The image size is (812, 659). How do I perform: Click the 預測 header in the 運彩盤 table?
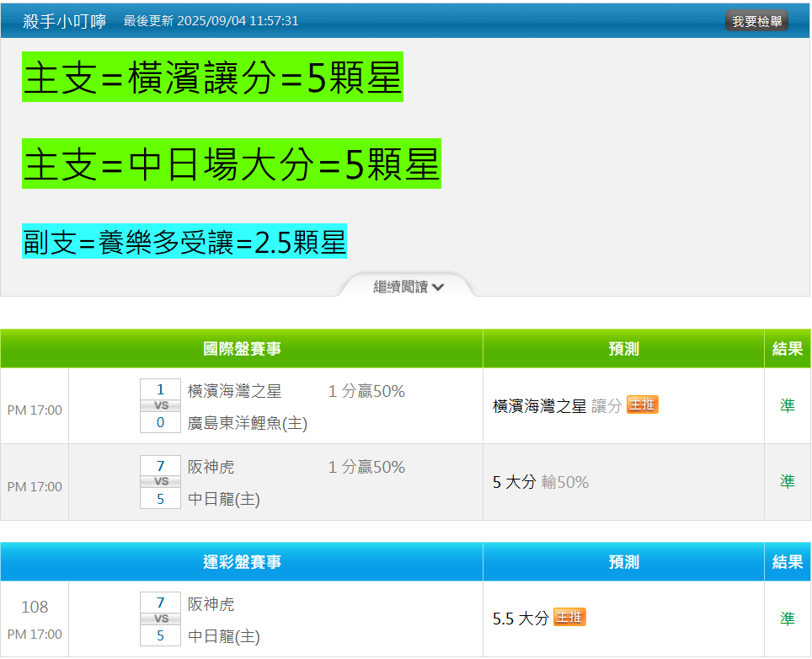click(623, 562)
